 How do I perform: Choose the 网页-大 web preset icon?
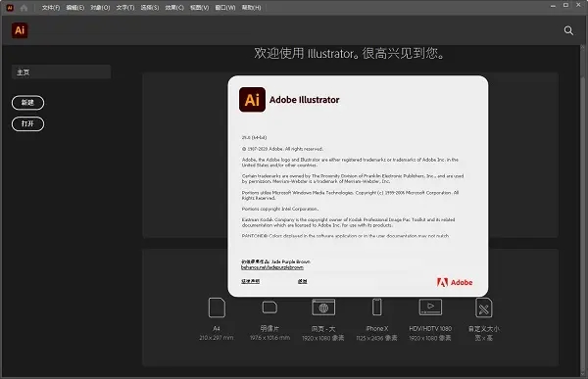click(323, 308)
